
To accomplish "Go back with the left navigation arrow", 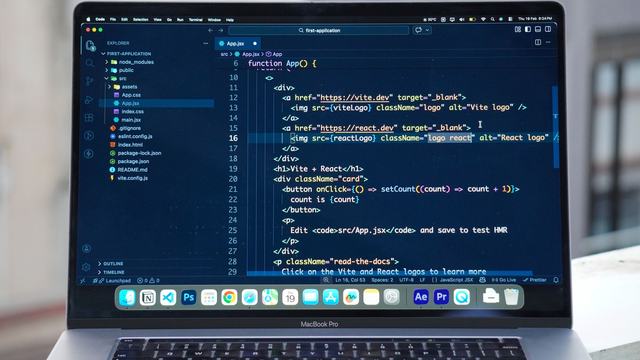I will point(211,30).
